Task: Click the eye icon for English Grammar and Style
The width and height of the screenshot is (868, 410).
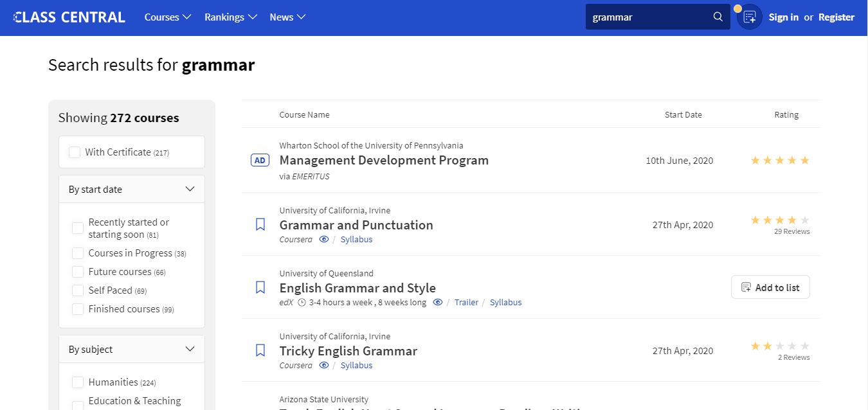Action: 438,302
